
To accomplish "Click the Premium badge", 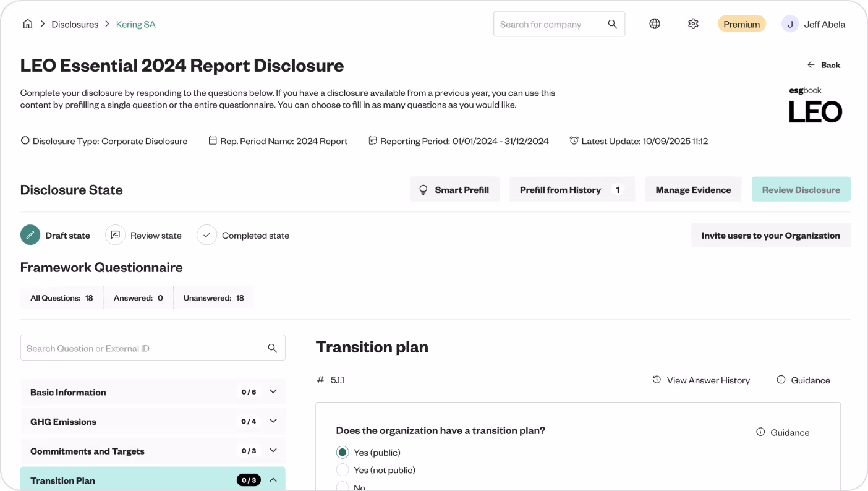I will tap(741, 24).
